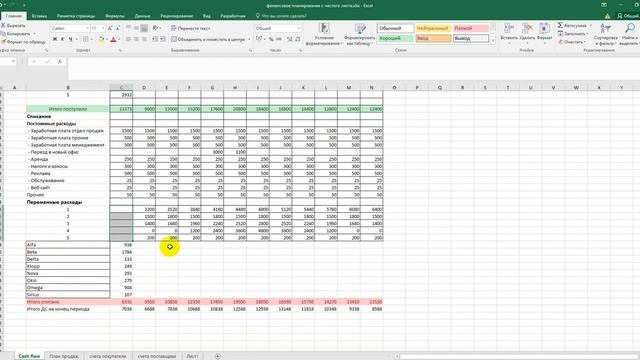640x360 pixels.
Task: Click Merge and Center (Объединить и поместить в центре)
Action: [x=208, y=39]
